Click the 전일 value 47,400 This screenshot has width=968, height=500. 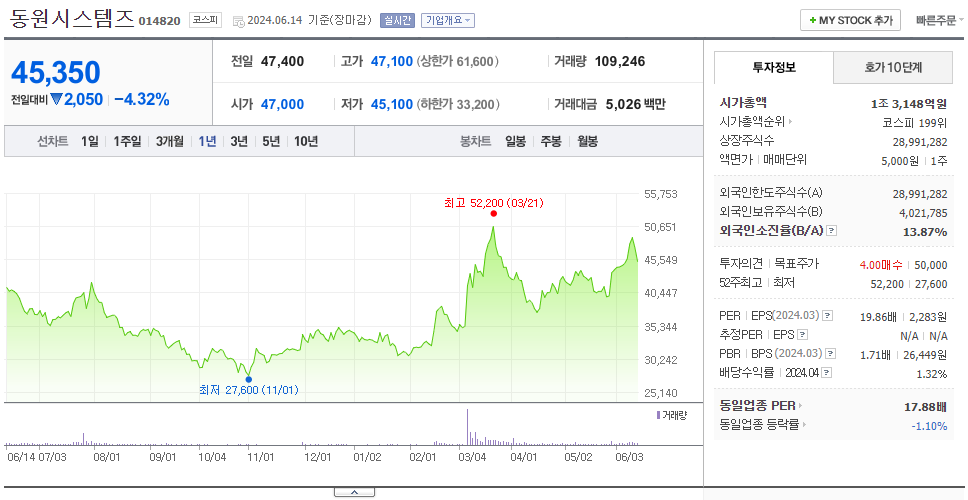point(282,61)
